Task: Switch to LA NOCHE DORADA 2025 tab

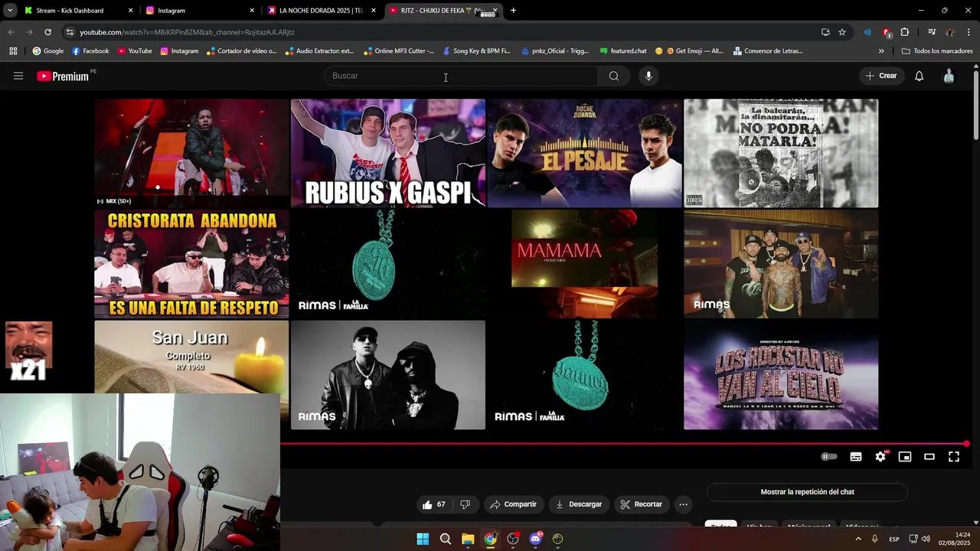Action: pos(322,11)
